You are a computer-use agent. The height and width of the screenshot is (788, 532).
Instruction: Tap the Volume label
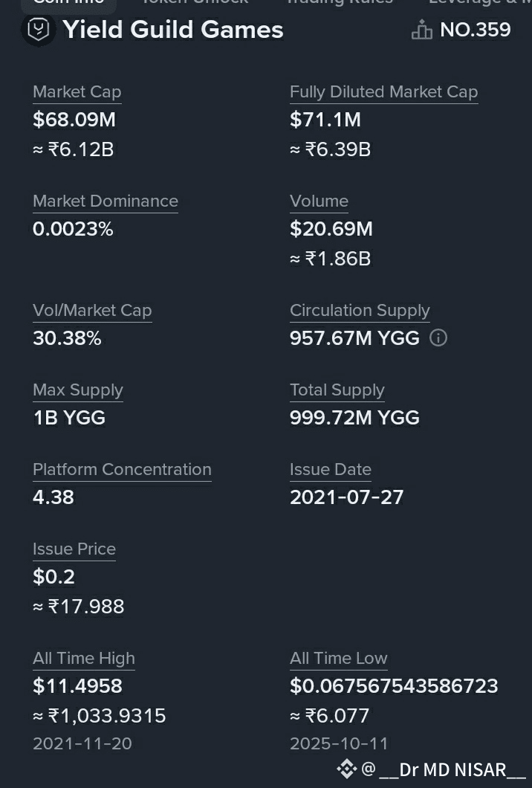(319, 201)
